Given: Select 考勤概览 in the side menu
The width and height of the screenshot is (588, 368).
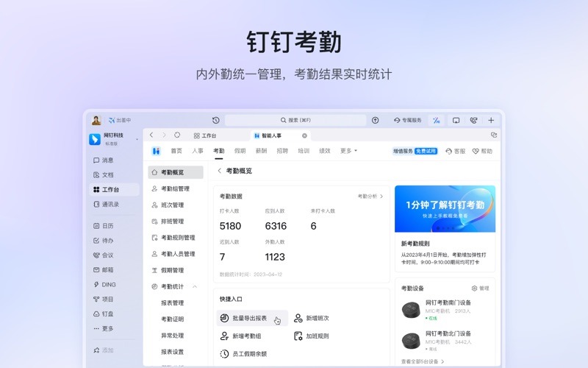Looking at the screenshot, I should coord(176,172).
